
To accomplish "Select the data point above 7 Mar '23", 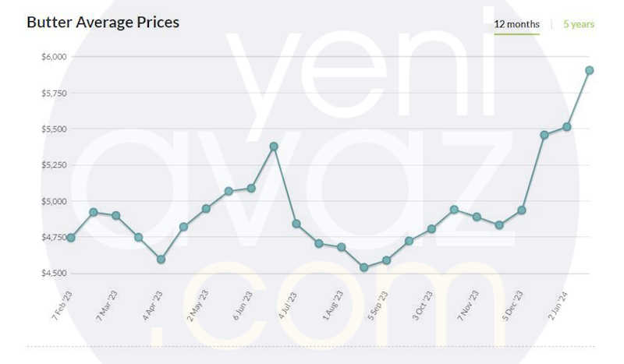I will [115, 215].
